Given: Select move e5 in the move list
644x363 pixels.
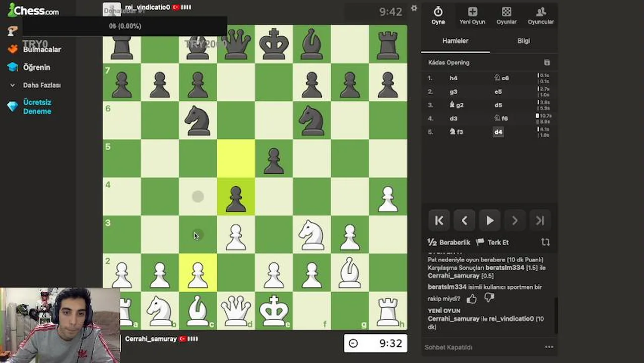Looking at the screenshot, I should pyautogui.click(x=498, y=92).
